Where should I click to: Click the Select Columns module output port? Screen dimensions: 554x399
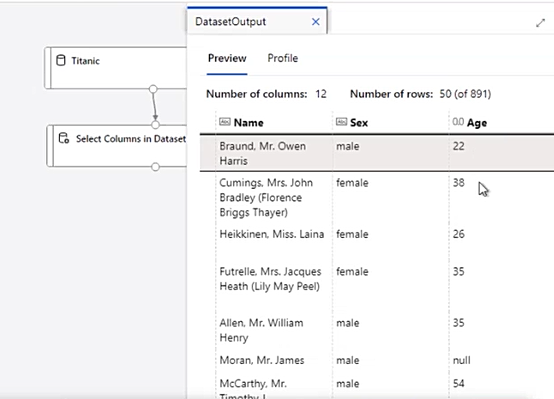click(155, 167)
